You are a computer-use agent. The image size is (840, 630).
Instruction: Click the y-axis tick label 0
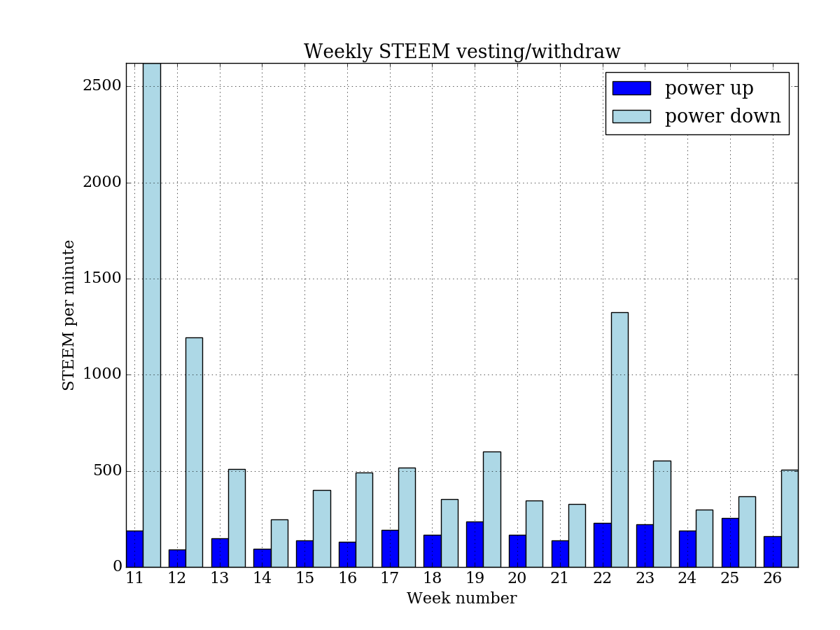pos(117,567)
